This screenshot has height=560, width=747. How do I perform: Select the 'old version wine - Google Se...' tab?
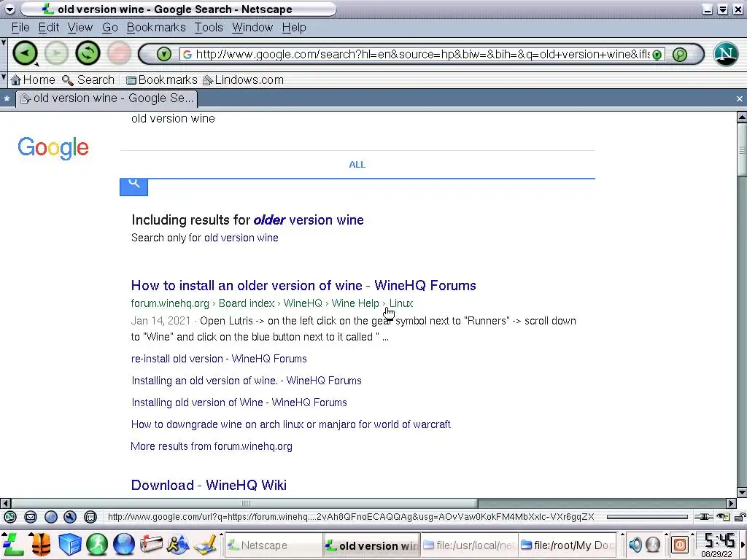107,98
